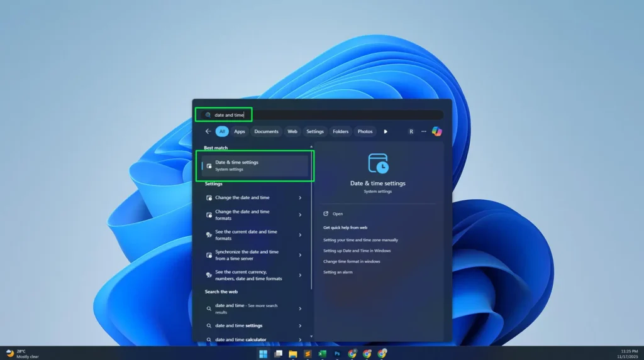
Task: Expand 'date and time - See more' chevron
Action: pyautogui.click(x=300, y=308)
